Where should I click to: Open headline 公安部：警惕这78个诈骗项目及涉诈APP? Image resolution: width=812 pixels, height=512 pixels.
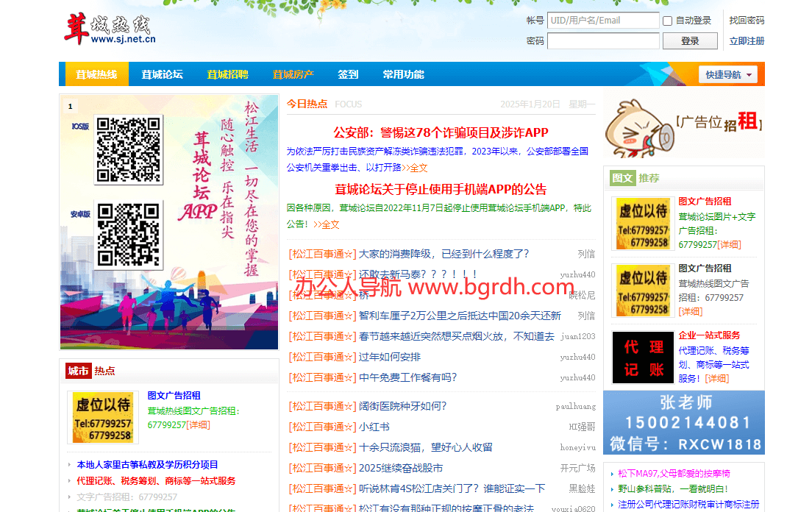[x=441, y=132]
